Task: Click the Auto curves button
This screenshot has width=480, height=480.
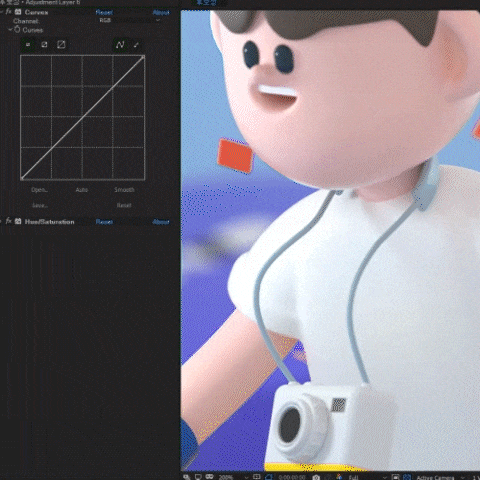Action: [x=82, y=190]
